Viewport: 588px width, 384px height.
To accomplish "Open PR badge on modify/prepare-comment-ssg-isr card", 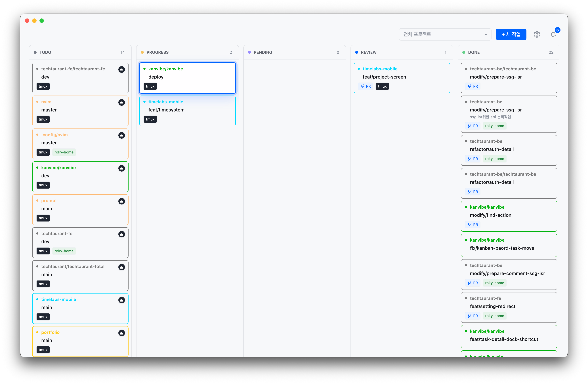I will (473, 283).
